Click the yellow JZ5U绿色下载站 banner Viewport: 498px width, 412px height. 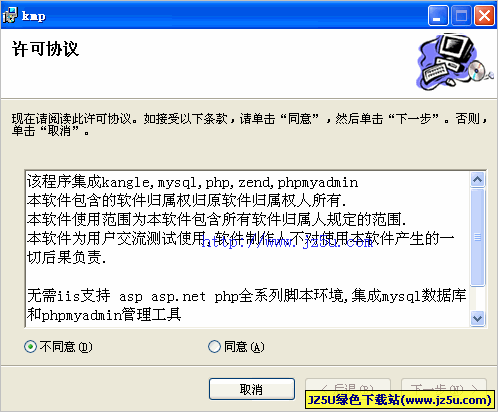400,400
